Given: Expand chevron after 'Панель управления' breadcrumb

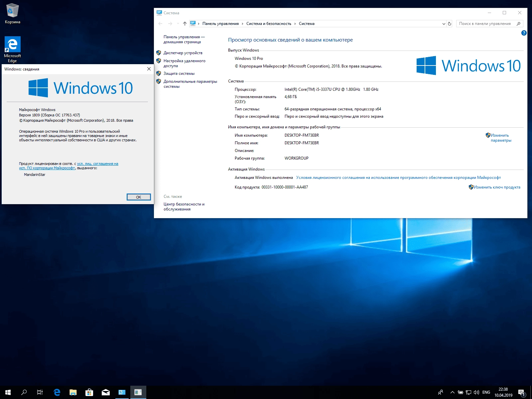Looking at the screenshot, I should pyautogui.click(x=242, y=24).
